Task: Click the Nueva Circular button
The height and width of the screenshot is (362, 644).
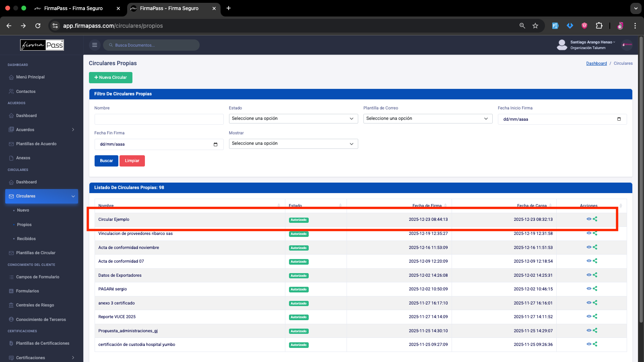Action: 111,78
